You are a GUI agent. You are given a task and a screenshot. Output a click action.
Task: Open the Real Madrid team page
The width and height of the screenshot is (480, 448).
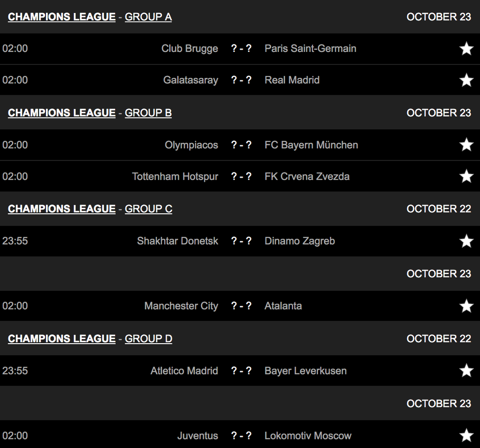[292, 80]
